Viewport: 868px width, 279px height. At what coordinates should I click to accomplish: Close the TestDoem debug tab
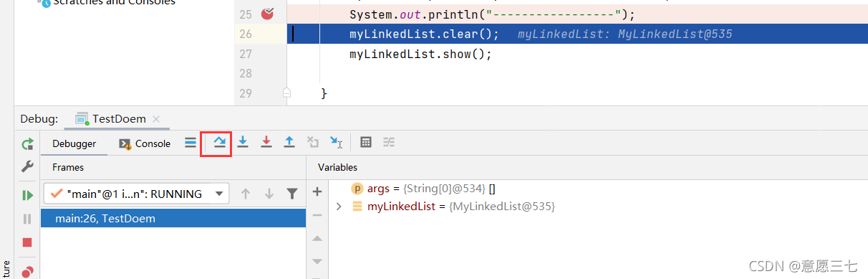click(x=157, y=119)
